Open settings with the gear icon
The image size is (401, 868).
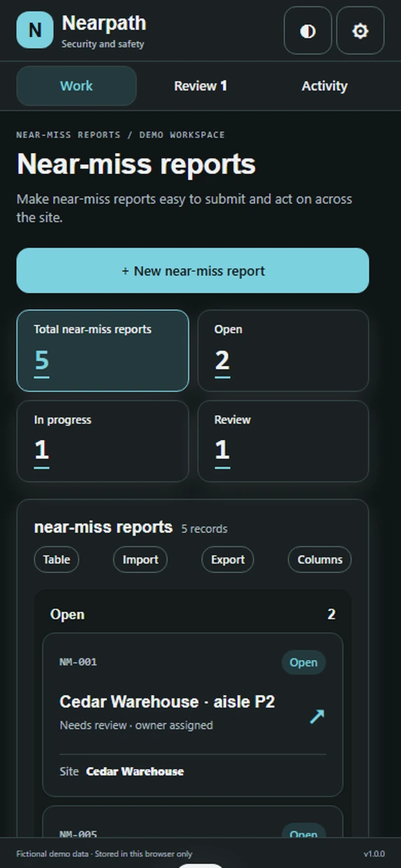[x=360, y=31]
